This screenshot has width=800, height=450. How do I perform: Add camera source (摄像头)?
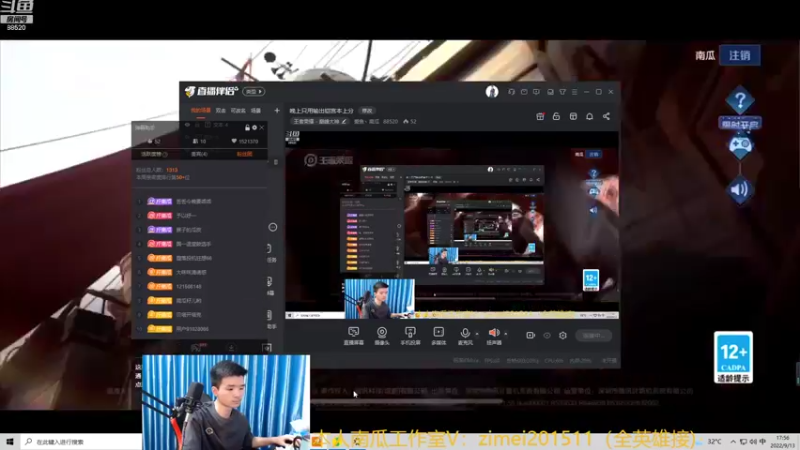(x=382, y=336)
